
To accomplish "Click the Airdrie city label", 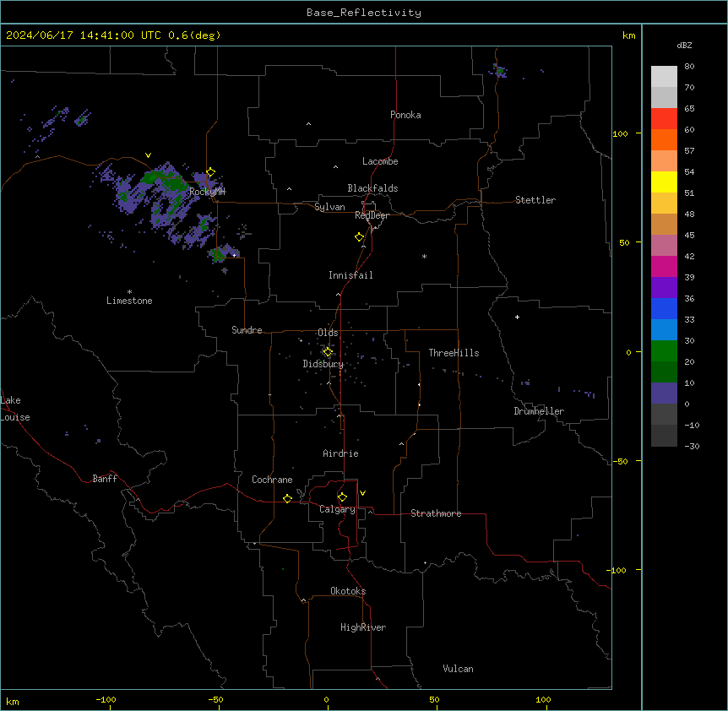I will [341, 453].
